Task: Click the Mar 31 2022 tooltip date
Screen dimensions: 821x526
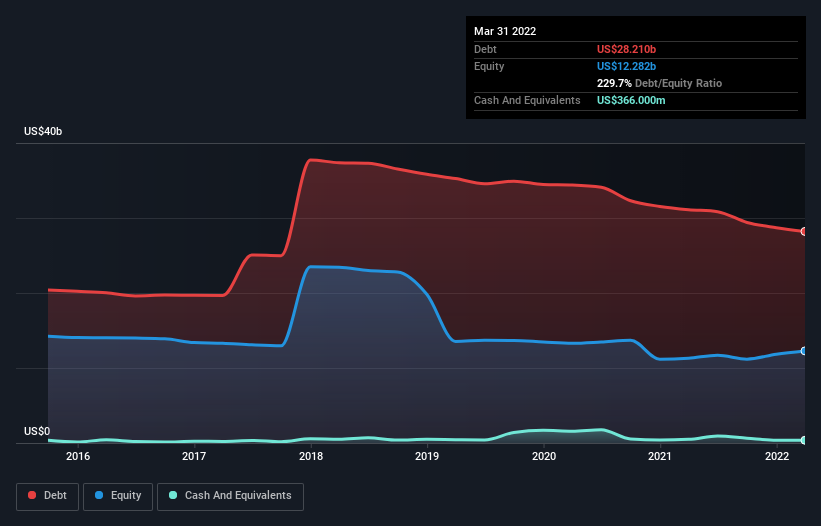Action: coord(505,31)
